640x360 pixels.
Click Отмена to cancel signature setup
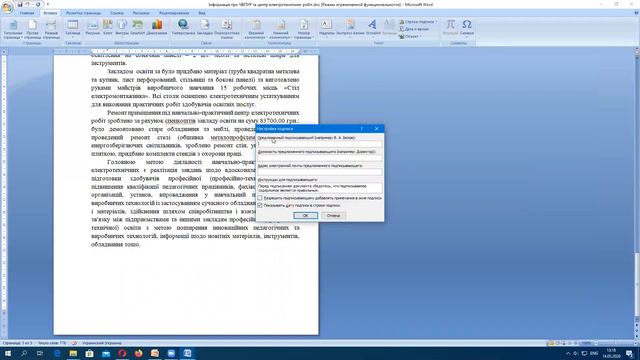(333, 215)
